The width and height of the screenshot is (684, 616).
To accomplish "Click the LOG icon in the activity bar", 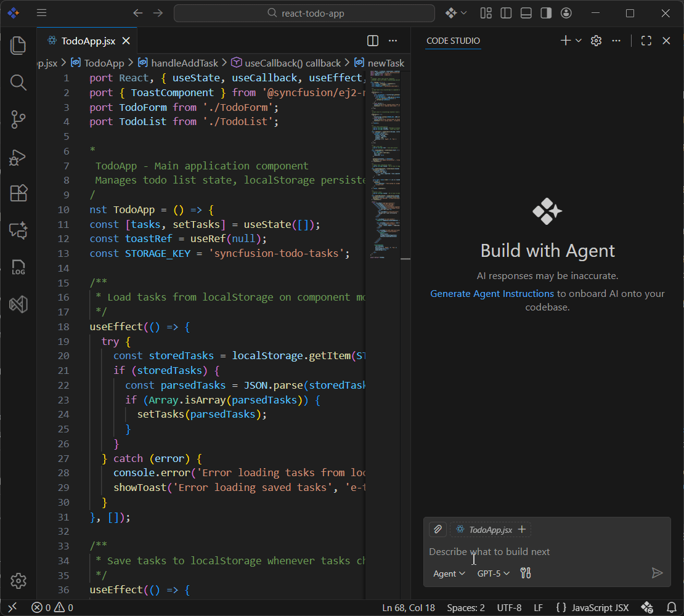I will pos(18,267).
